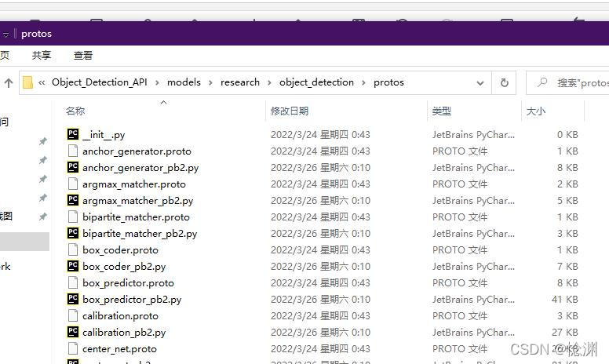Sort files by the 修改日期 column
The image size is (609, 364).
tap(290, 111)
